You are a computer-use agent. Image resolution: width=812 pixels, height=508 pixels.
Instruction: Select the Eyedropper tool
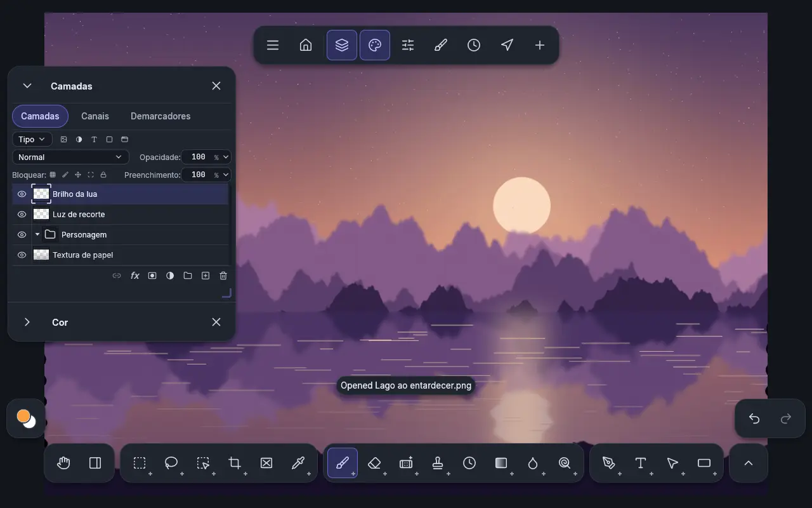coord(298,463)
